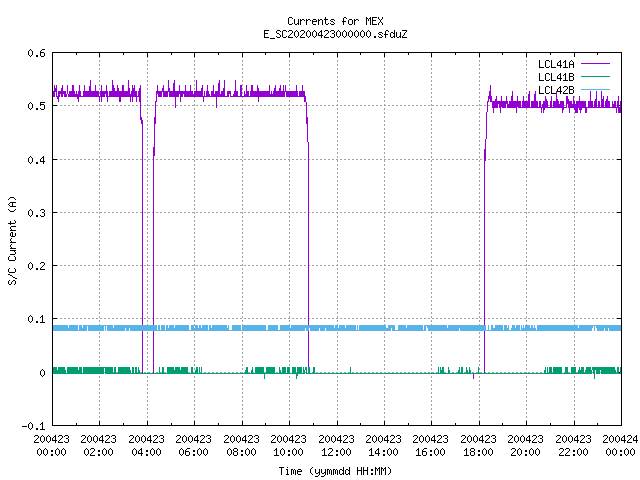This screenshot has width=640, height=480.
Task: Click the 200423 00:00 x-axis tick label
Action: click(x=51, y=446)
